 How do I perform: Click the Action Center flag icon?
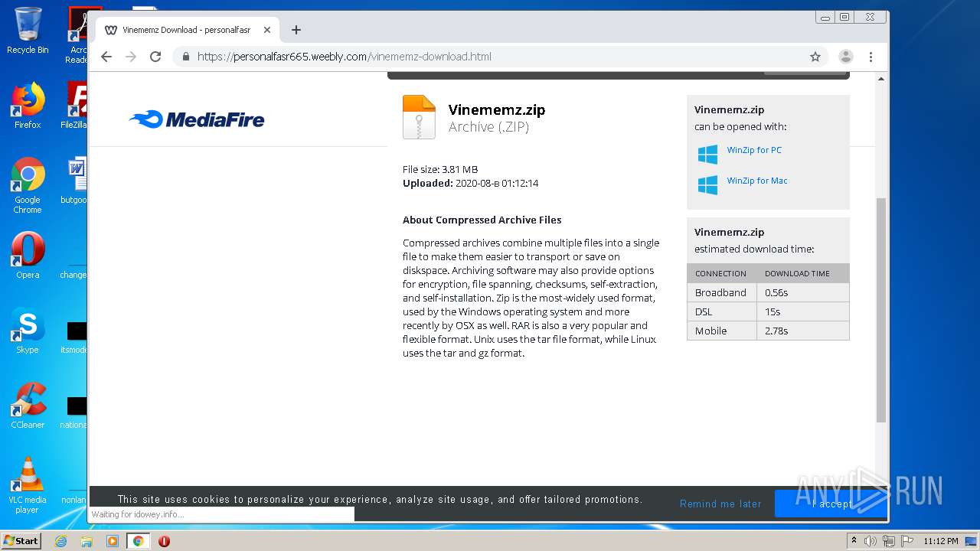pos(907,541)
